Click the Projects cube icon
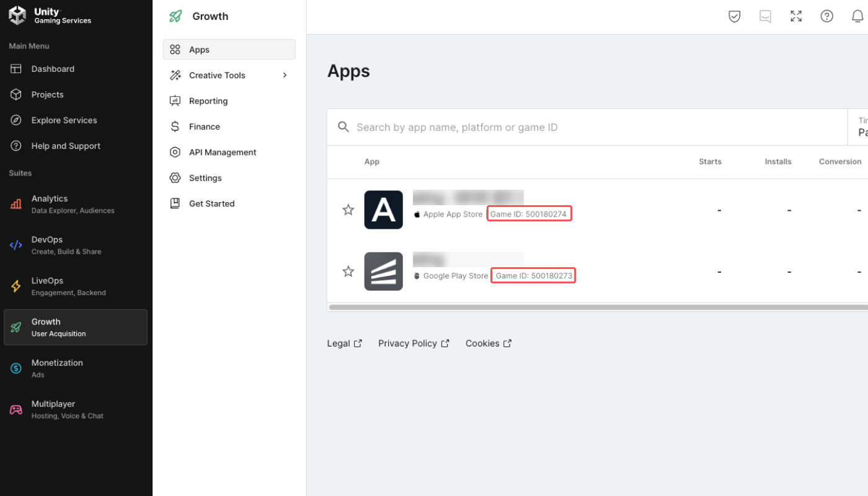 tap(16, 95)
